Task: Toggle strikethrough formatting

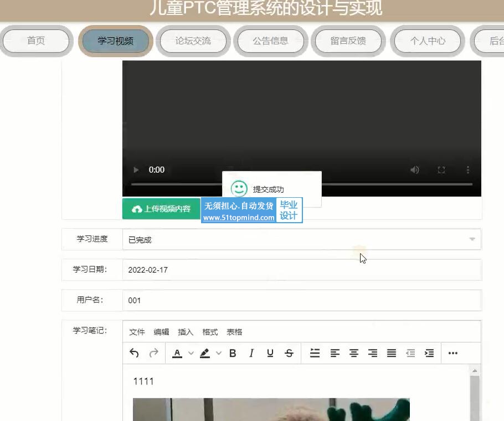Action: [x=289, y=353]
